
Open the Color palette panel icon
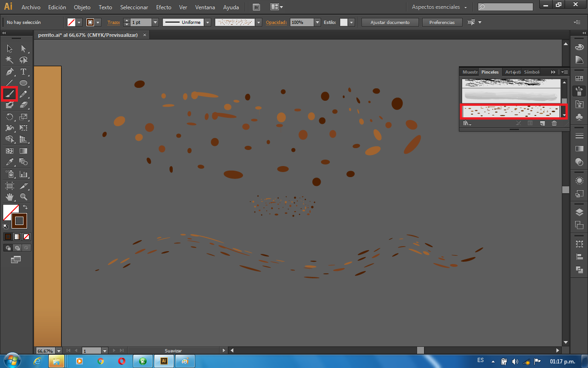click(579, 47)
